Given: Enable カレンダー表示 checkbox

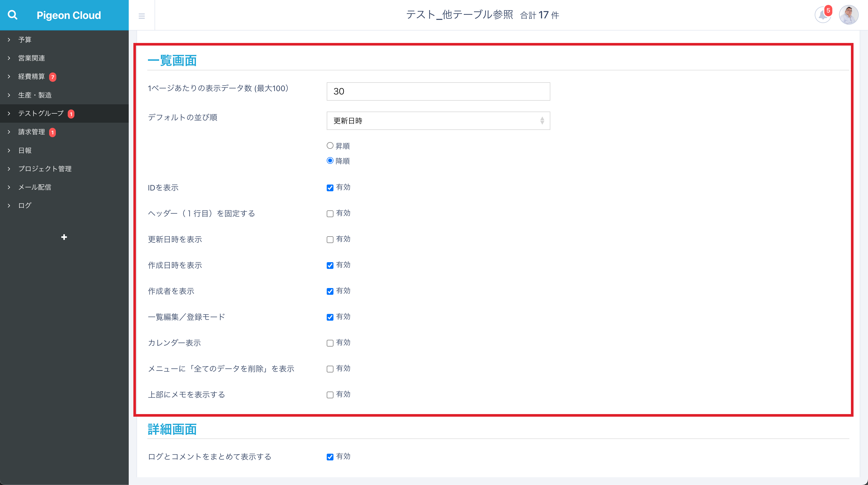Looking at the screenshot, I should [330, 343].
